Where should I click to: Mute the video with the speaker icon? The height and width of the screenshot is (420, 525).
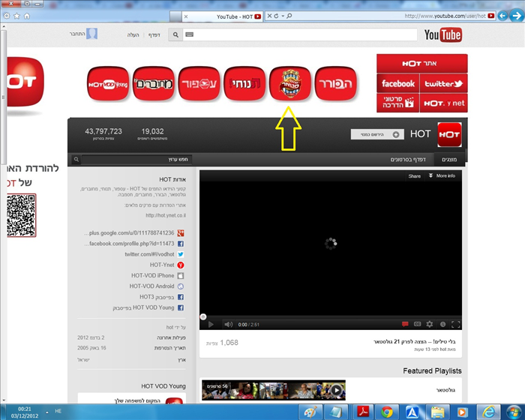[x=228, y=324]
